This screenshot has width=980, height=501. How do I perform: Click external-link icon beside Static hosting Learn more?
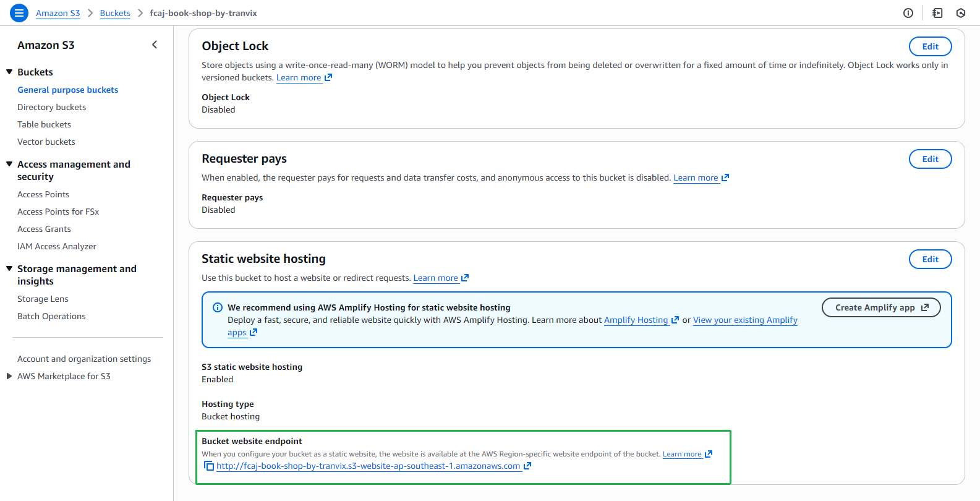465,278
